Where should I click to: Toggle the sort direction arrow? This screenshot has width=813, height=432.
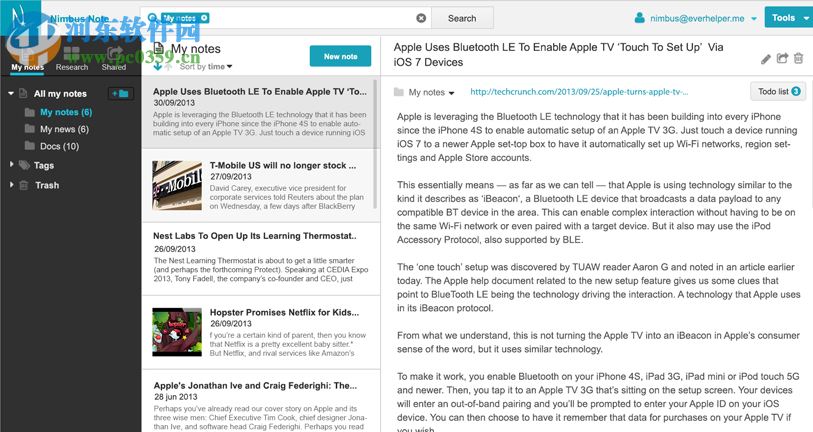[158, 66]
